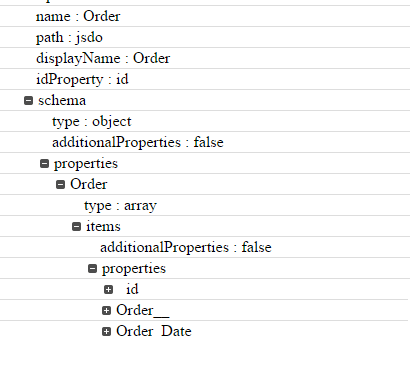Collapse the properties node under items
This screenshot has height=368, width=417.
92,268
